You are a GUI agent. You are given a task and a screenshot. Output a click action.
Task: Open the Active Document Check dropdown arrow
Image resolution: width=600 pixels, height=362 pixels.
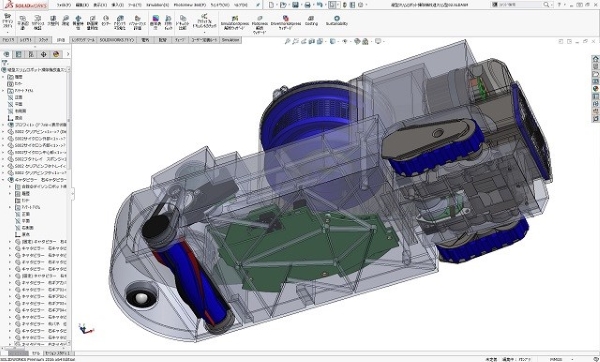pyautogui.click(x=204, y=32)
